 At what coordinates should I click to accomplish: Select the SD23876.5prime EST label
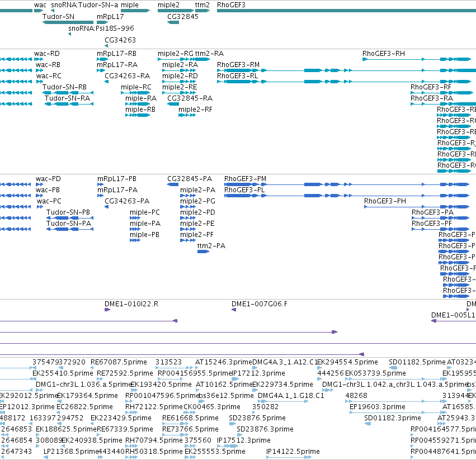[257, 418]
